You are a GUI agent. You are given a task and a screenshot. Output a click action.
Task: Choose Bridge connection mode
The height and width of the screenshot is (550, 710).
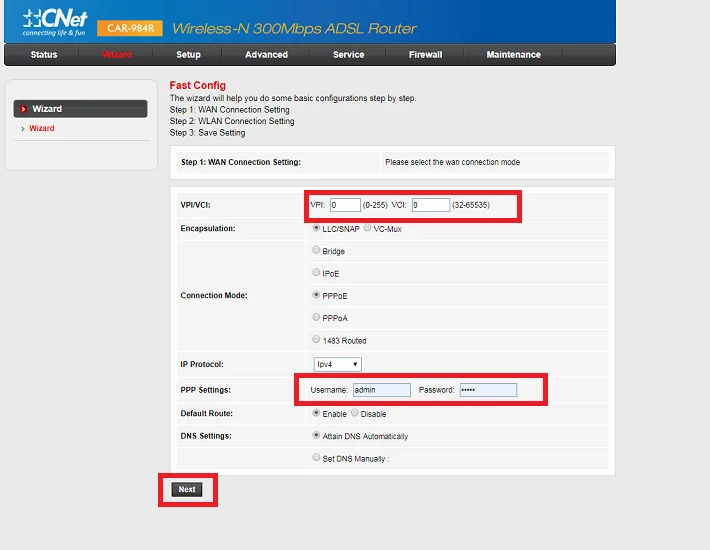pyautogui.click(x=317, y=250)
